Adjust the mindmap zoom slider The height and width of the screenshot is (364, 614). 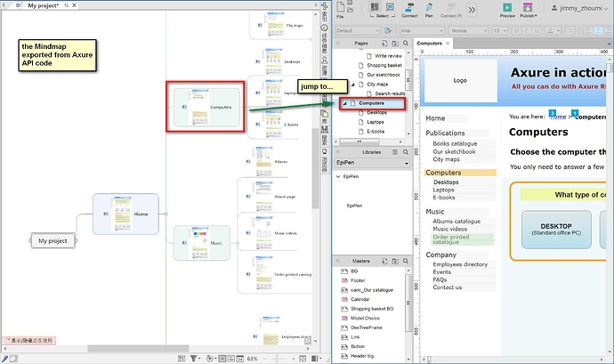pos(278,359)
